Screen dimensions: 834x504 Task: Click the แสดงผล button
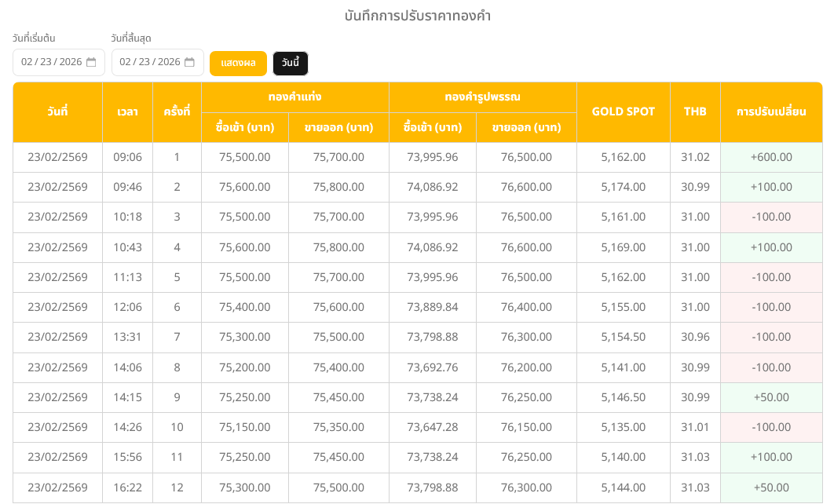(238, 64)
